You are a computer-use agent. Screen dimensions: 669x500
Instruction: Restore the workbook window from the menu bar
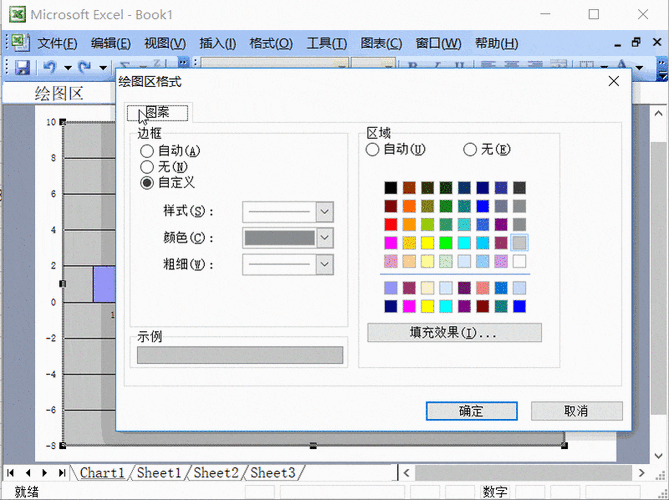[x=637, y=43]
